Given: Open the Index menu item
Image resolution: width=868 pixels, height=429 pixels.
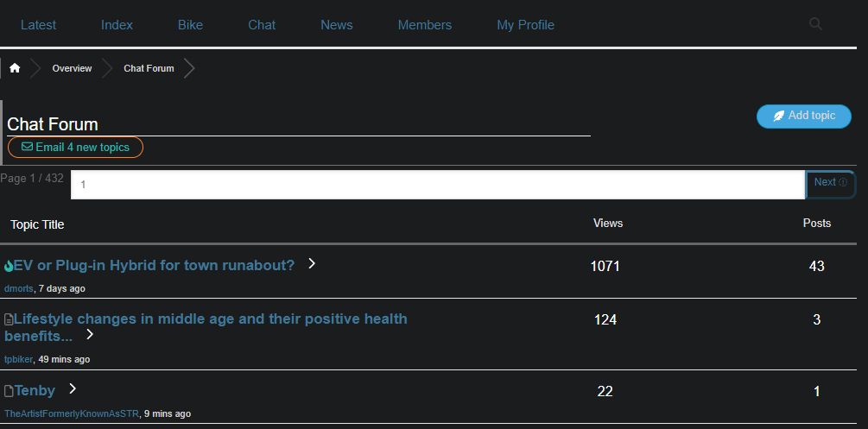Looking at the screenshot, I should [x=117, y=25].
